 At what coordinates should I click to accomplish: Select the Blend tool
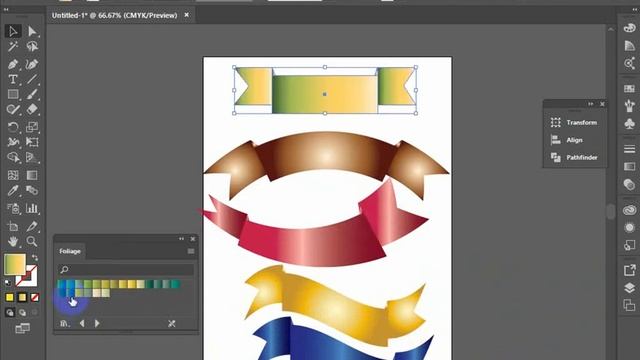(x=32, y=190)
